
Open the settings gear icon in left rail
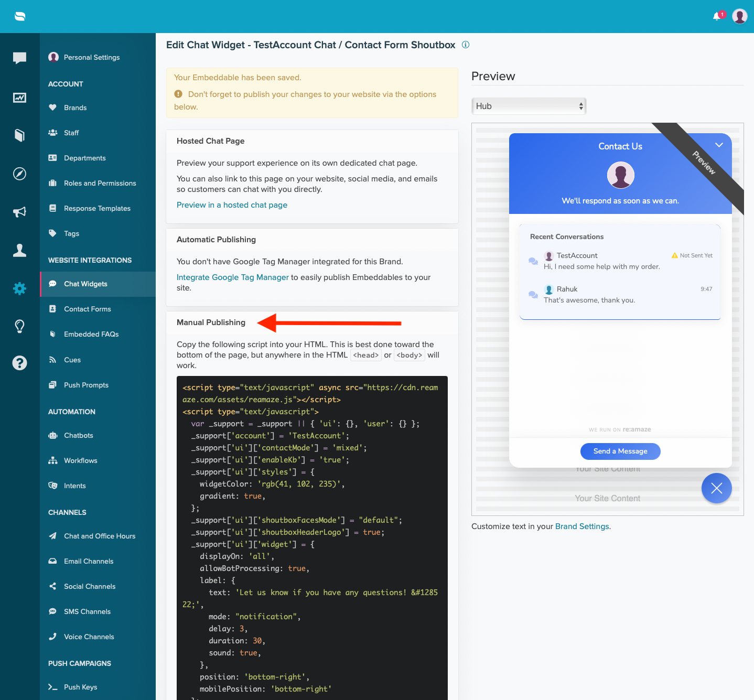click(x=19, y=288)
